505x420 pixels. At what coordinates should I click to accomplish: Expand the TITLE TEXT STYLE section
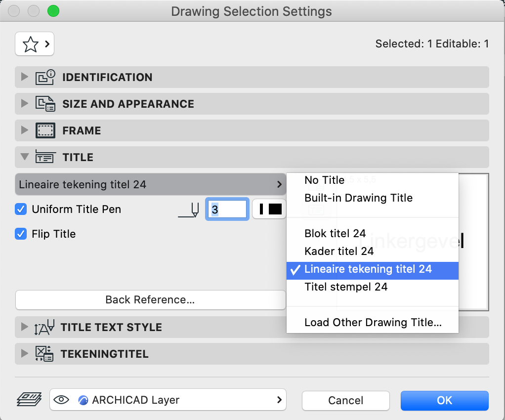[25, 327]
